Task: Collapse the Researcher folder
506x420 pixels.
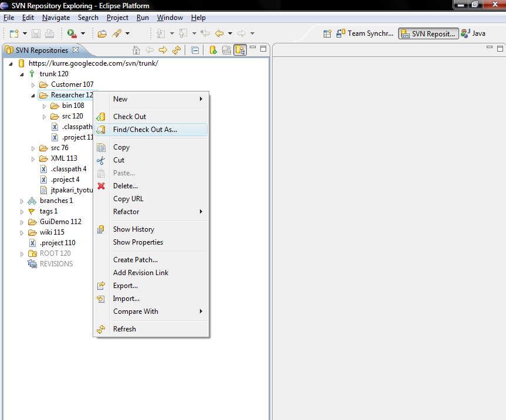Action: pos(33,96)
